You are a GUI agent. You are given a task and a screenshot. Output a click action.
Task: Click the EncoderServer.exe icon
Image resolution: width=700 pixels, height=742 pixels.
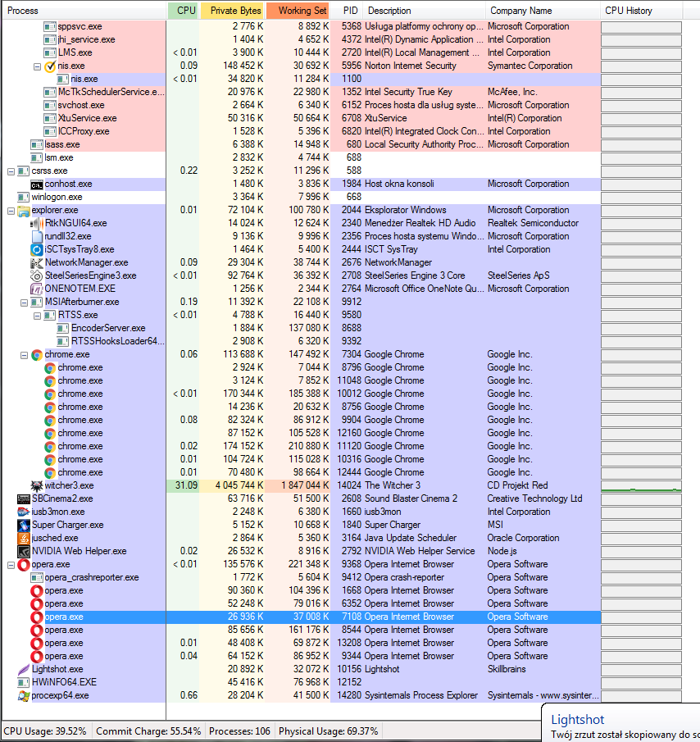tap(63, 329)
